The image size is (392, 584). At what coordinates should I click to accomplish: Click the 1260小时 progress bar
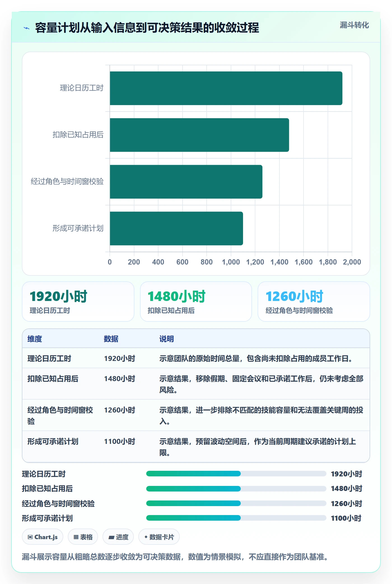[236, 504]
